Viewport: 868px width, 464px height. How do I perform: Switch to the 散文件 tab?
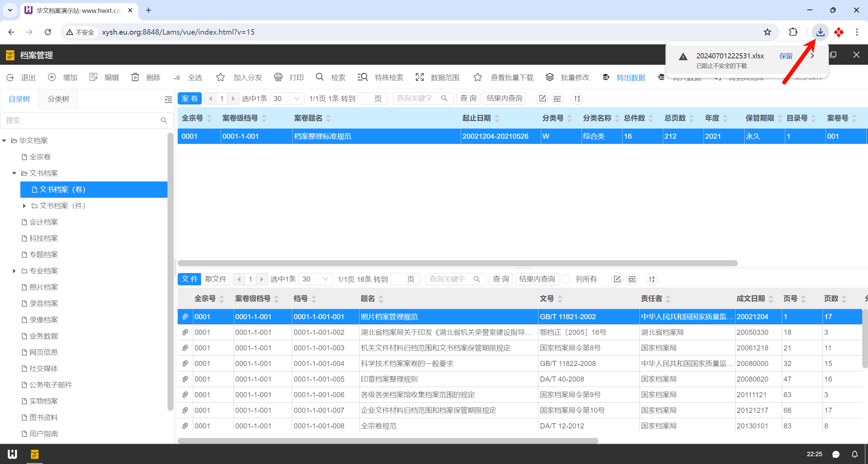point(216,279)
